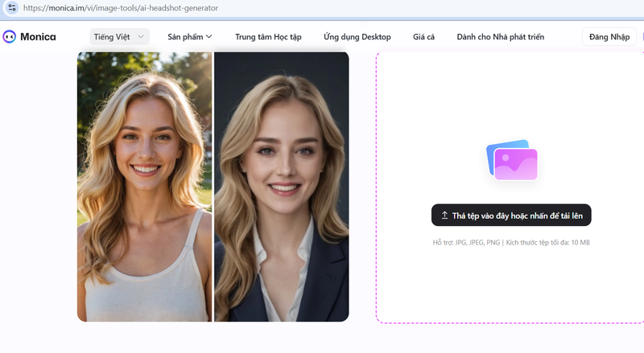Click the supported formats text 'Hỗ trợ: JPG, JPEG, PNG'
Screen dimensions: 644x353
point(466,243)
